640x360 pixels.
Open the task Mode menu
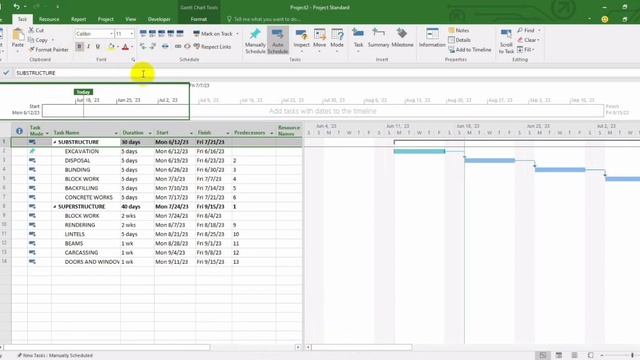337,39
